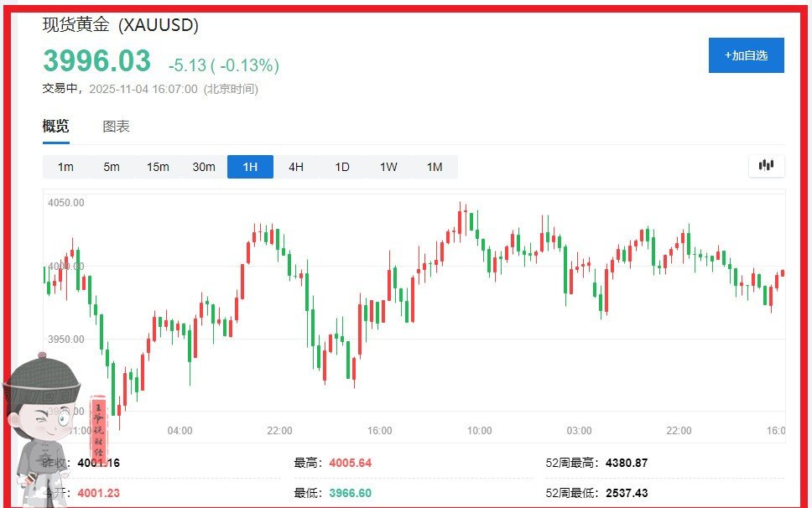Select the active 1H interval
This screenshot has height=508, width=812.
tap(250, 167)
